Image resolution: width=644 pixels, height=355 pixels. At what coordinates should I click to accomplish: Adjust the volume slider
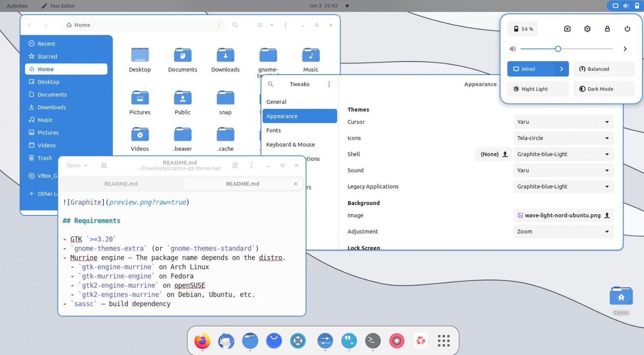(558, 49)
